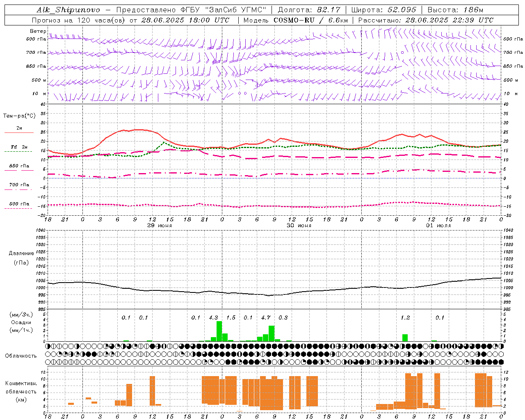This screenshot has width=525, height=420.
Task: Click the 1.5 precipitation total value
Action: (x=231, y=318)
